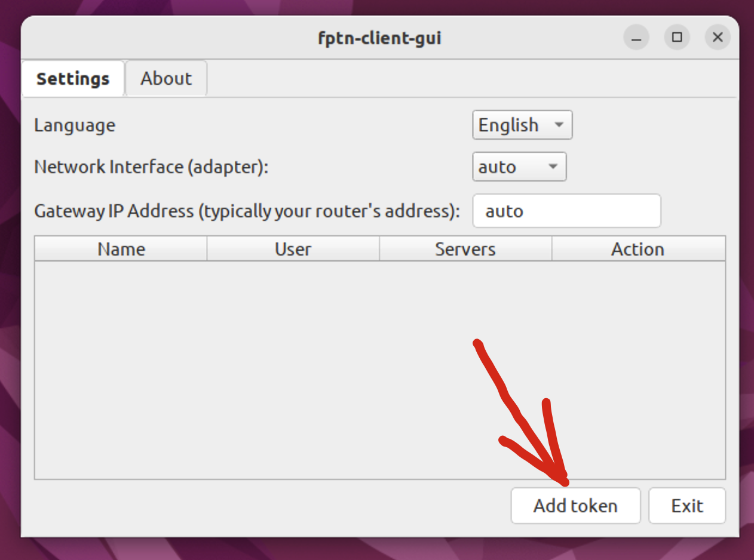Click the Network Interface (adapter) label
The image size is (754, 560).
[x=151, y=167]
